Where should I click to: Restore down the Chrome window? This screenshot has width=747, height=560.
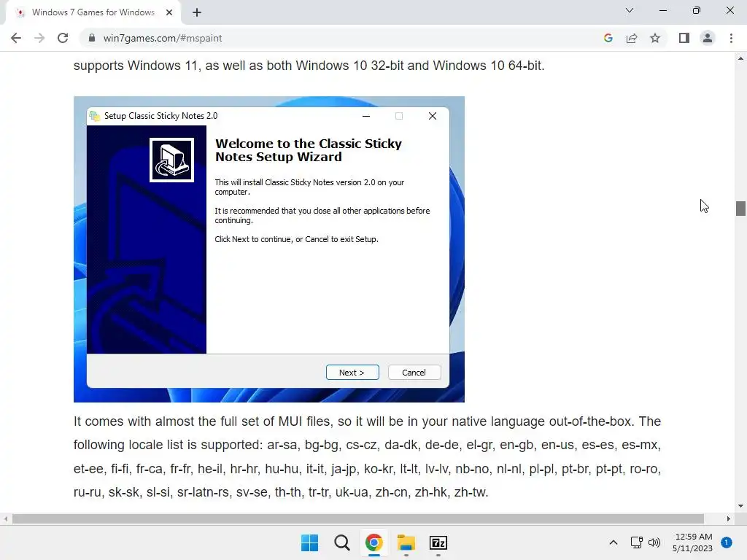tap(697, 10)
